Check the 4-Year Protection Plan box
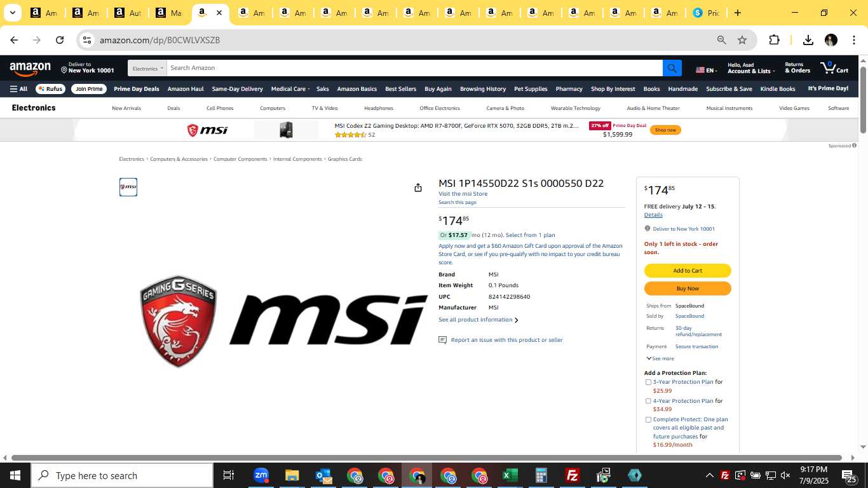 tap(648, 401)
